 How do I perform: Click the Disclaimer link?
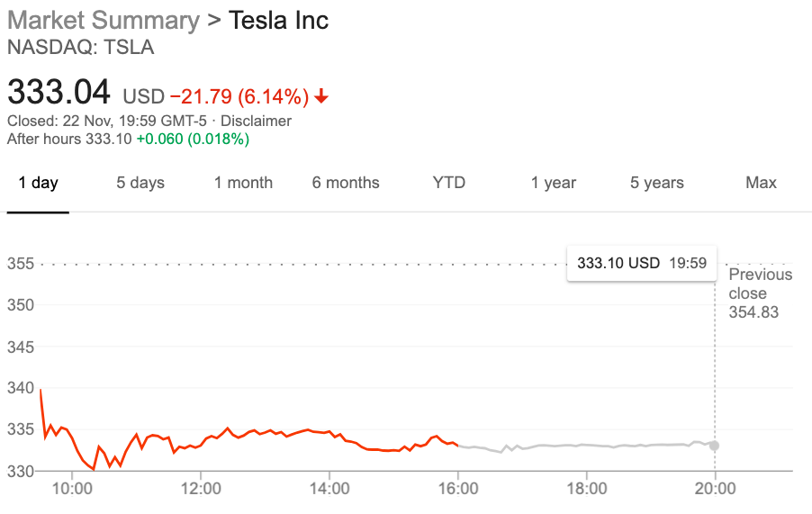click(x=256, y=121)
